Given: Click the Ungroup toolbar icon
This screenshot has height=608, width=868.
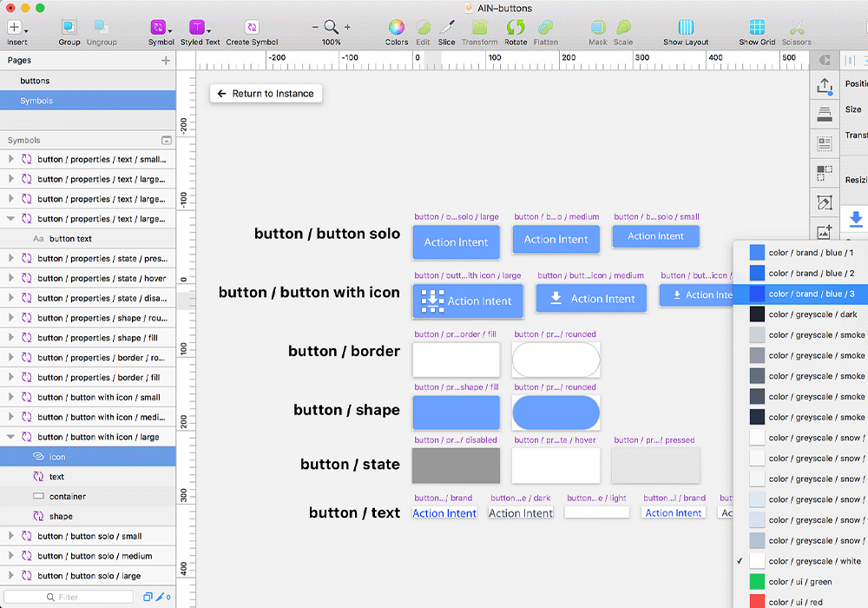Looking at the screenshot, I should [x=102, y=27].
